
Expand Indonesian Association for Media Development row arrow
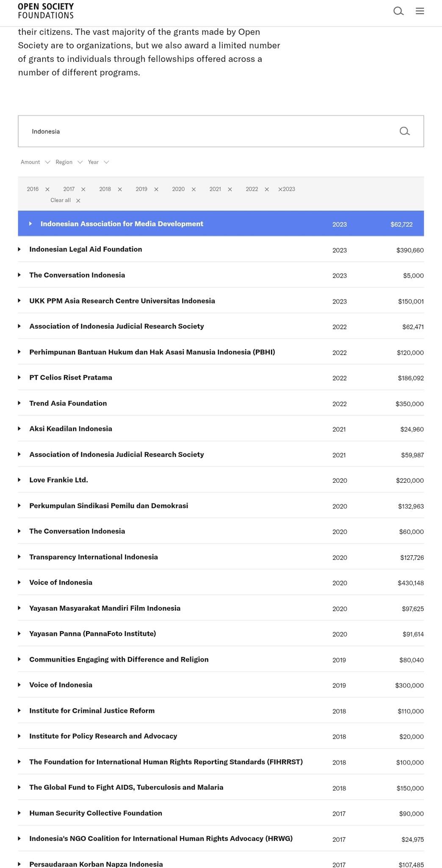point(30,224)
